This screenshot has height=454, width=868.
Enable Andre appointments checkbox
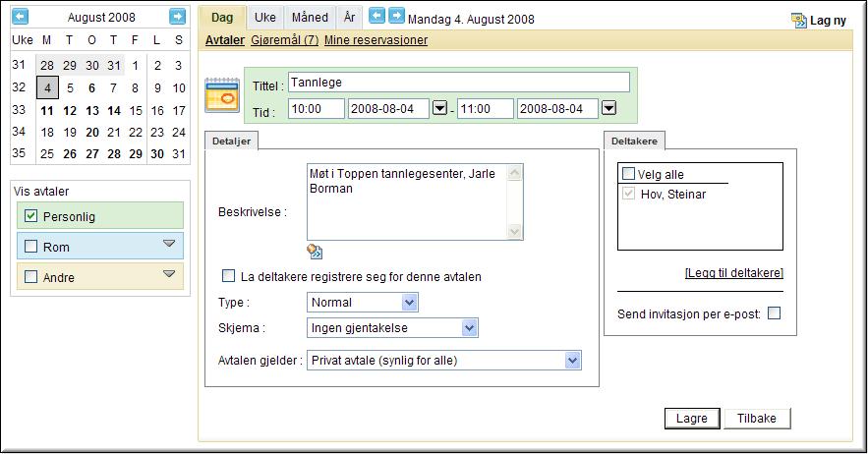pyautogui.click(x=31, y=276)
